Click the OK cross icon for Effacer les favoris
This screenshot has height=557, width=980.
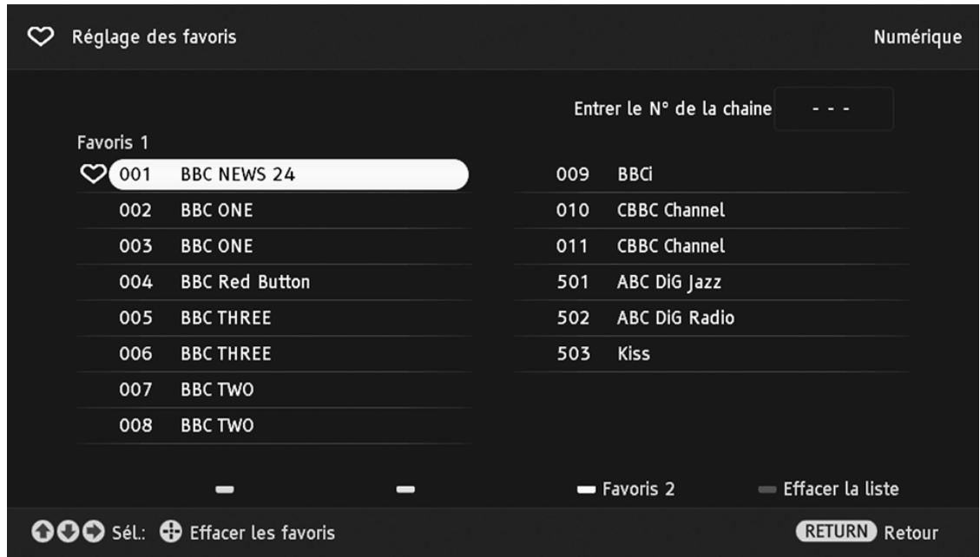(x=171, y=532)
